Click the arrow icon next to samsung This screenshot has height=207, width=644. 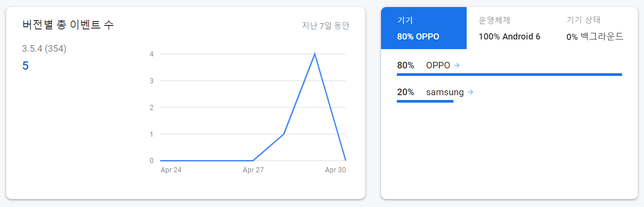pyautogui.click(x=471, y=92)
